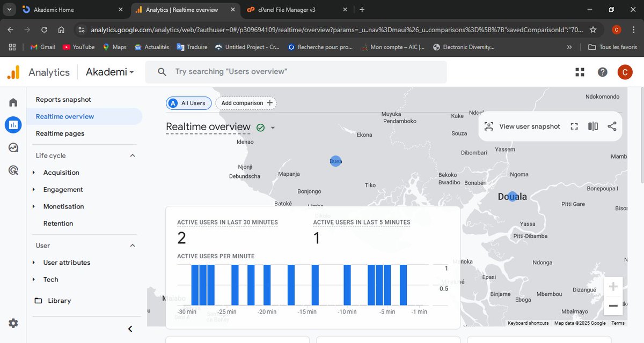Open the Traduire bookmark
This screenshot has width=644, height=343.
[192, 47]
